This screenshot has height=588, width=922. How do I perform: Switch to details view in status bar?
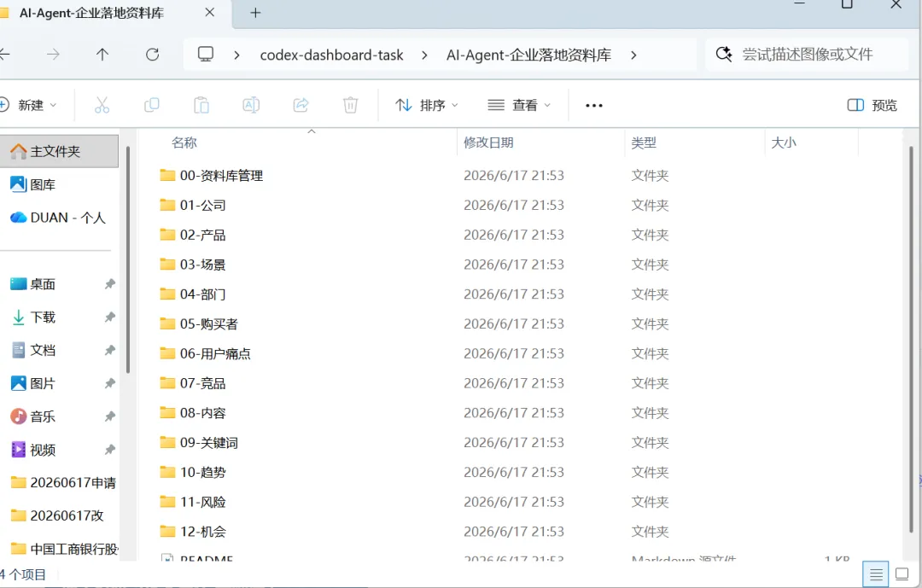pyautogui.click(x=876, y=574)
